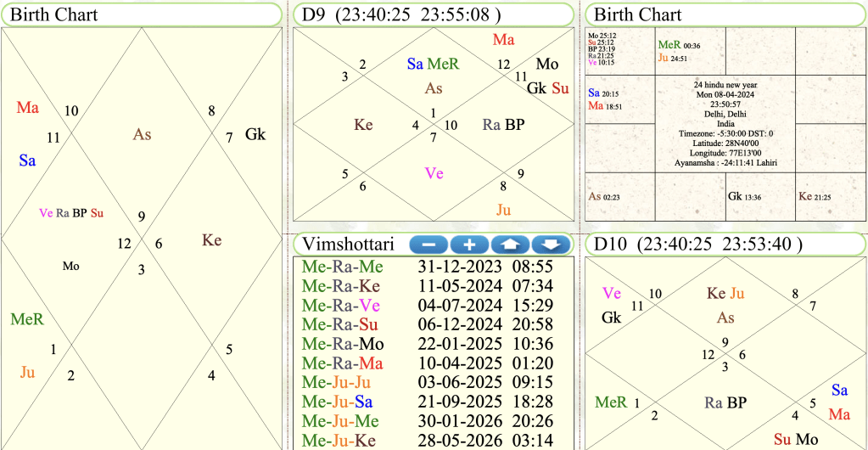Click the minus button in Vimshottari header
This screenshot has width=868, height=450.
(x=428, y=245)
